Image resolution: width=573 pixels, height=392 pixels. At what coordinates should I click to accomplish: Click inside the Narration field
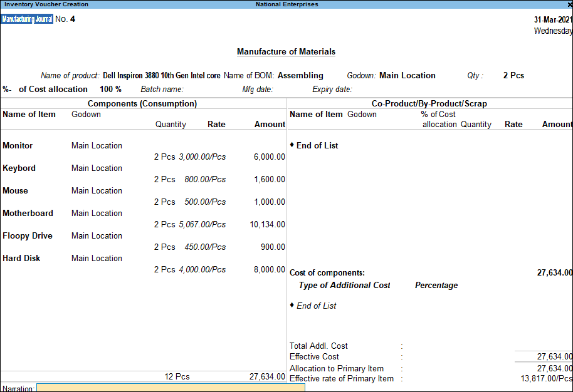click(169, 388)
